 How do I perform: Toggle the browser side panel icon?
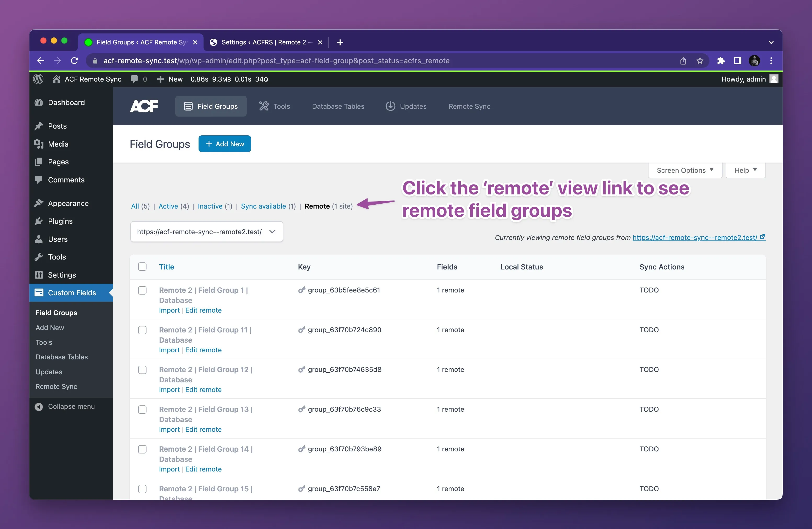[x=737, y=61]
